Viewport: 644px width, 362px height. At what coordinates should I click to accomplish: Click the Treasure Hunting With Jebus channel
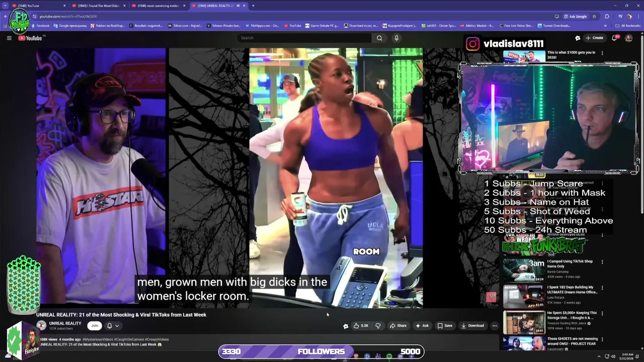tap(568, 323)
